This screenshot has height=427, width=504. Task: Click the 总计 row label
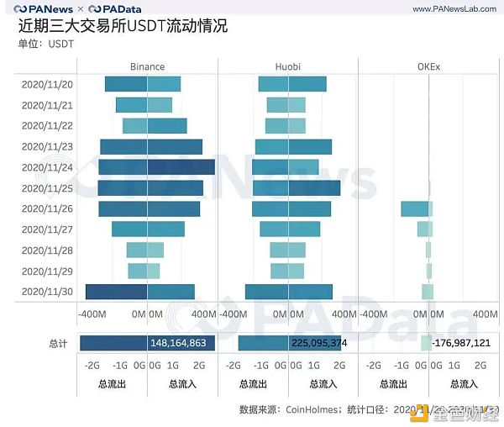pyautogui.click(x=58, y=344)
